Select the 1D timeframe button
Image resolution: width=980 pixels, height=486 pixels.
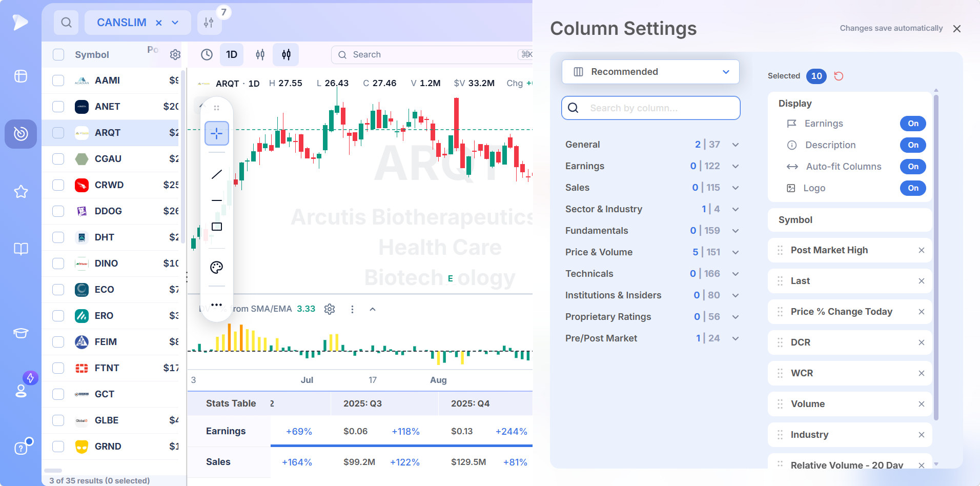[x=232, y=55]
